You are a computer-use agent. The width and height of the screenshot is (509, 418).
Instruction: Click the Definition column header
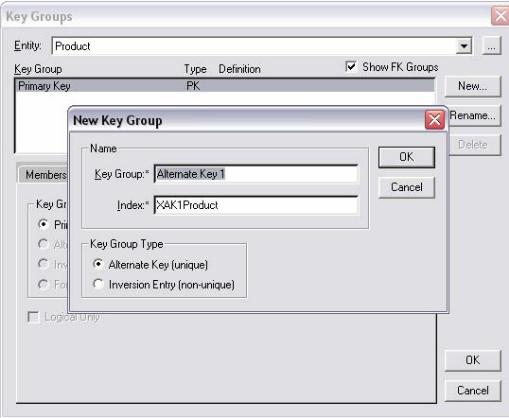point(239,69)
